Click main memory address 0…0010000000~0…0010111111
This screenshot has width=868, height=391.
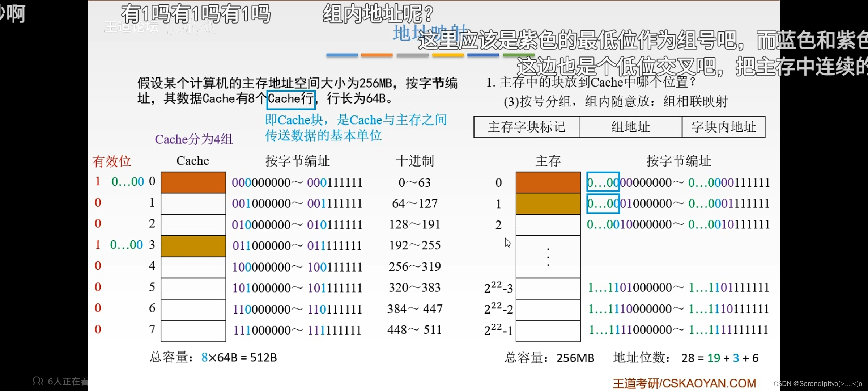click(x=678, y=224)
